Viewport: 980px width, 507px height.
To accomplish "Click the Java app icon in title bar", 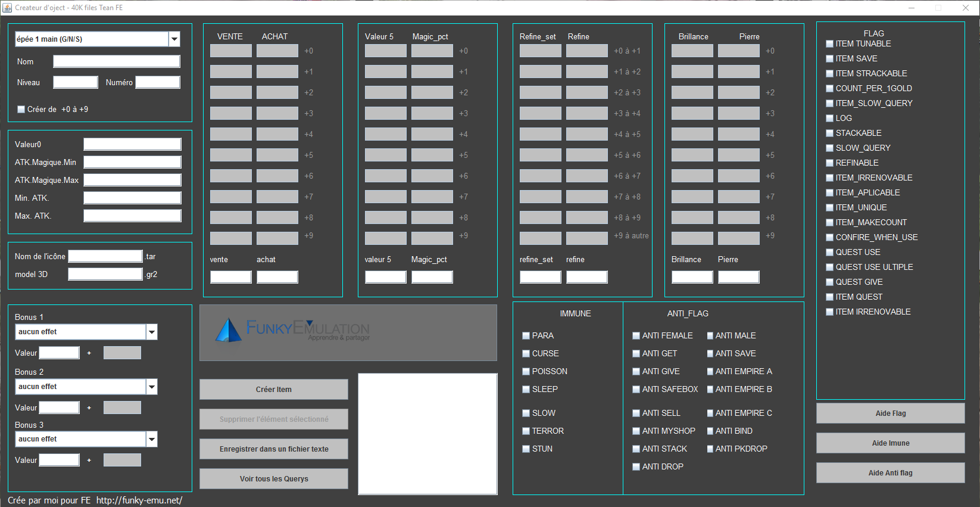I will pos(7,8).
